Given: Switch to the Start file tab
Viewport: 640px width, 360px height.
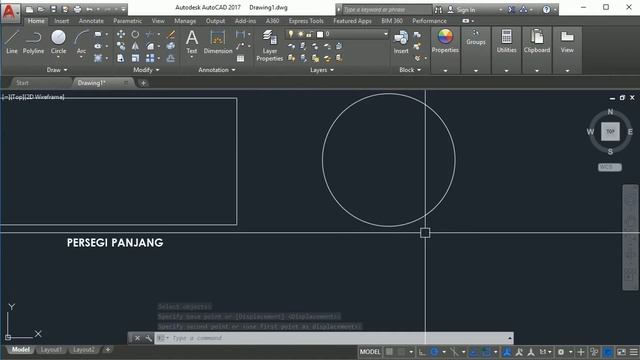Looking at the screenshot, I should [22, 83].
